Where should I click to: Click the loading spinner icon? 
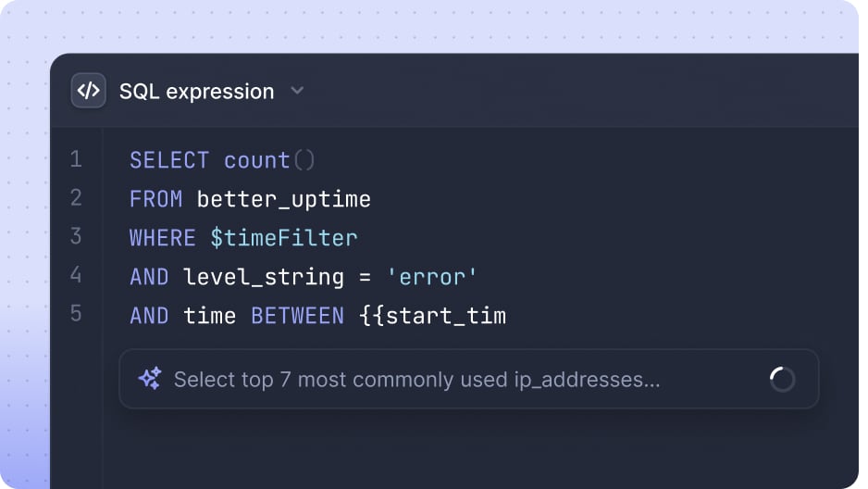click(782, 380)
